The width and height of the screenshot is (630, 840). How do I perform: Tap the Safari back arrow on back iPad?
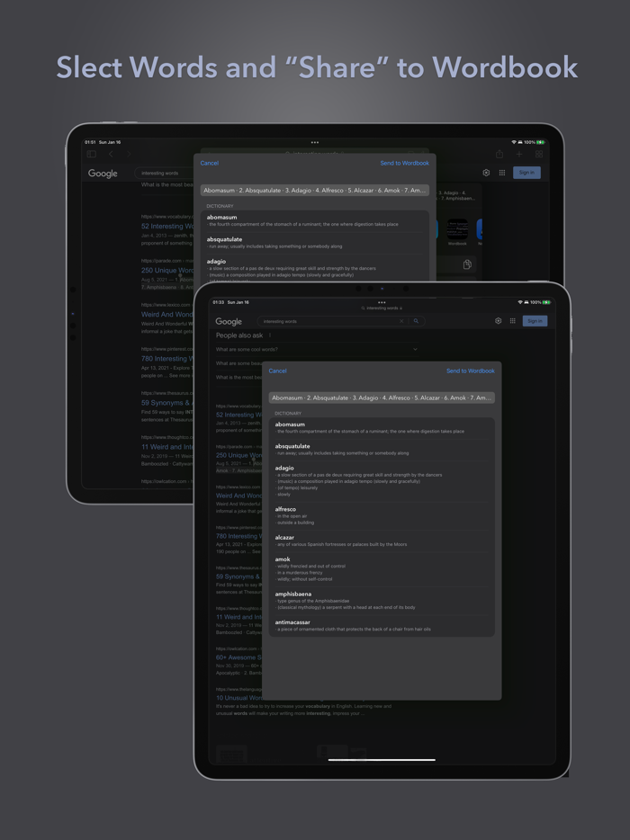click(111, 155)
